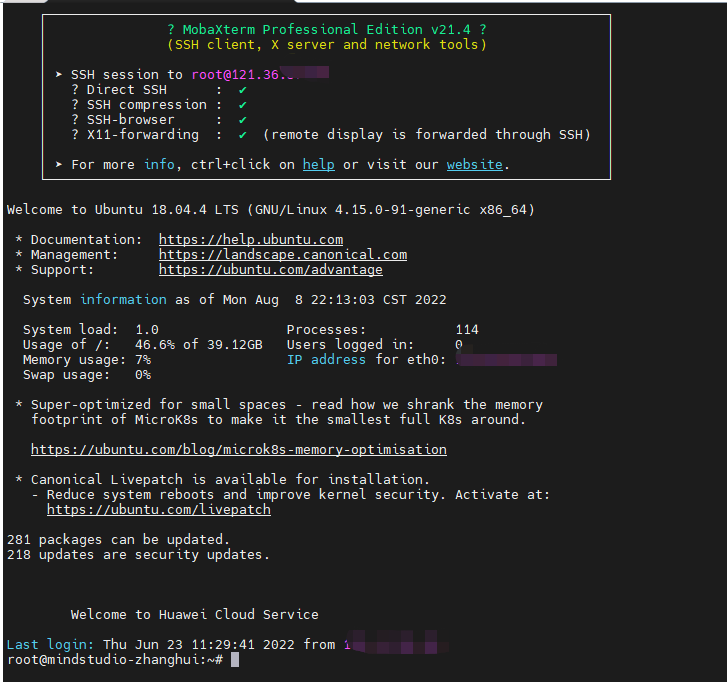The height and width of the screenshot is (682, 727).
Task: Click the SSH-browser green checkmark
Action: (242, 120)
